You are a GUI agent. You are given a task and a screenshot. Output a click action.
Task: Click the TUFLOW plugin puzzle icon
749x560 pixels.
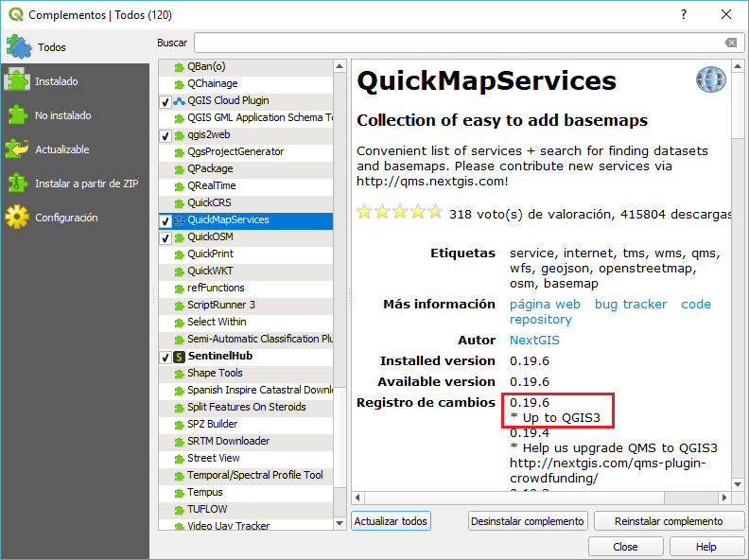tap(179, 510)
